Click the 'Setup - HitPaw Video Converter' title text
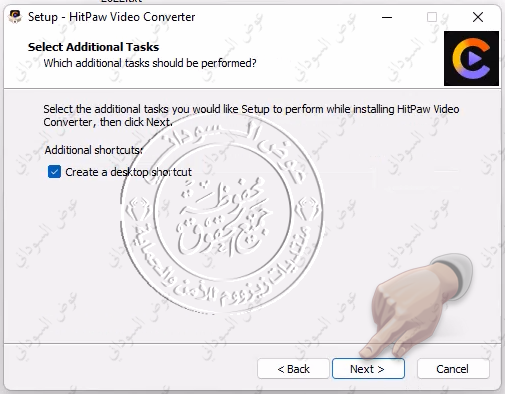 point(111,17)
